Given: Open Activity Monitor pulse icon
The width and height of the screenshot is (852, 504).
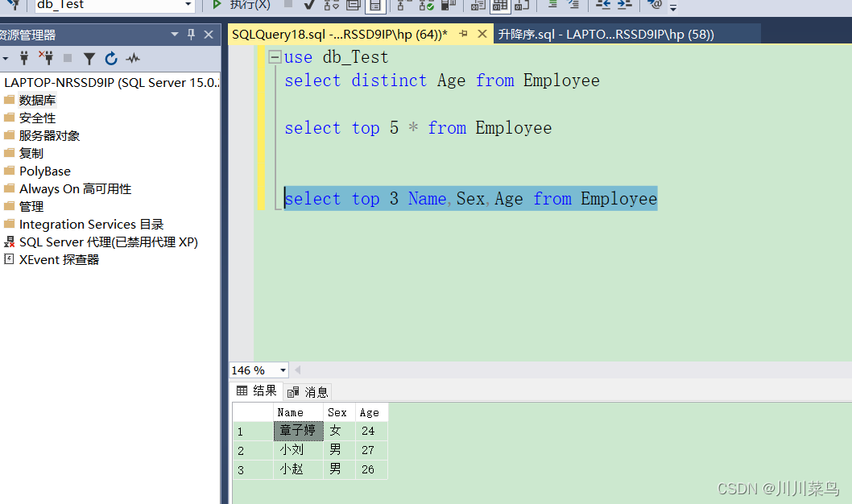Looking at the screenshot, I should pos(133,58).
